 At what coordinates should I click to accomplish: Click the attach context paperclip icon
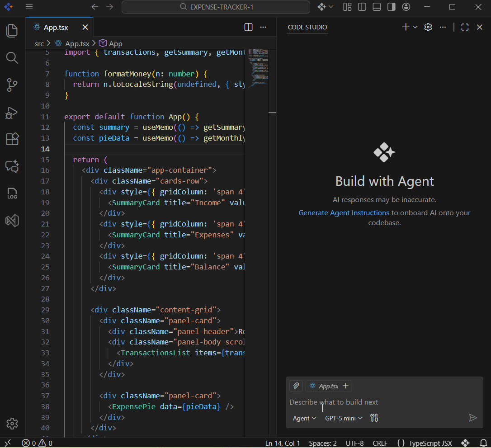[296, 386]
